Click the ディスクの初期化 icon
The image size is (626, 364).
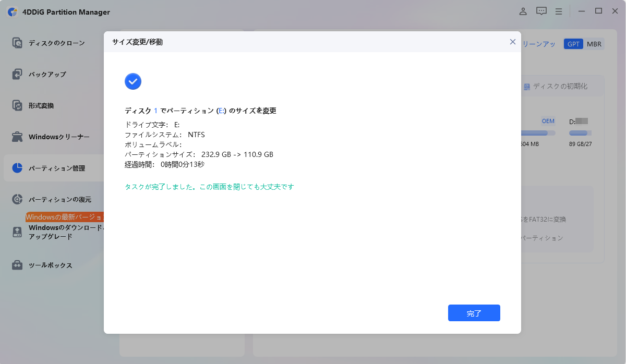[527, 87]
